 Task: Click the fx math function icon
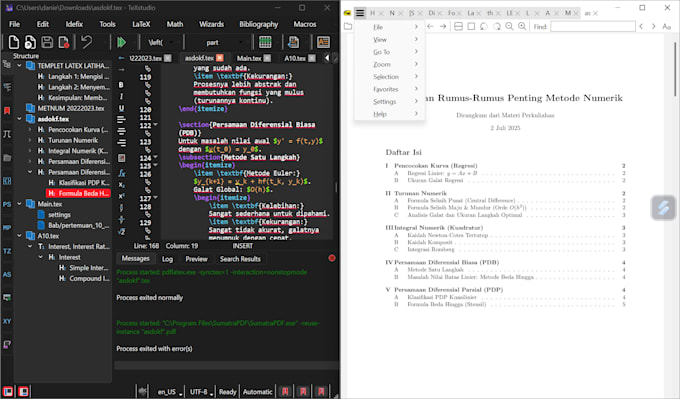pyautogui.click(x=121, y=173)
